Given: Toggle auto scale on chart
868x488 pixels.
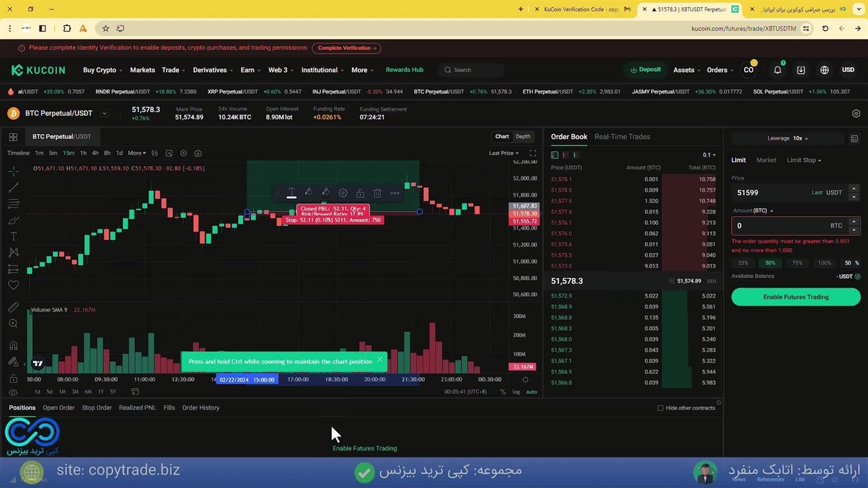Looking at the screenshot, I should point(531,392).
